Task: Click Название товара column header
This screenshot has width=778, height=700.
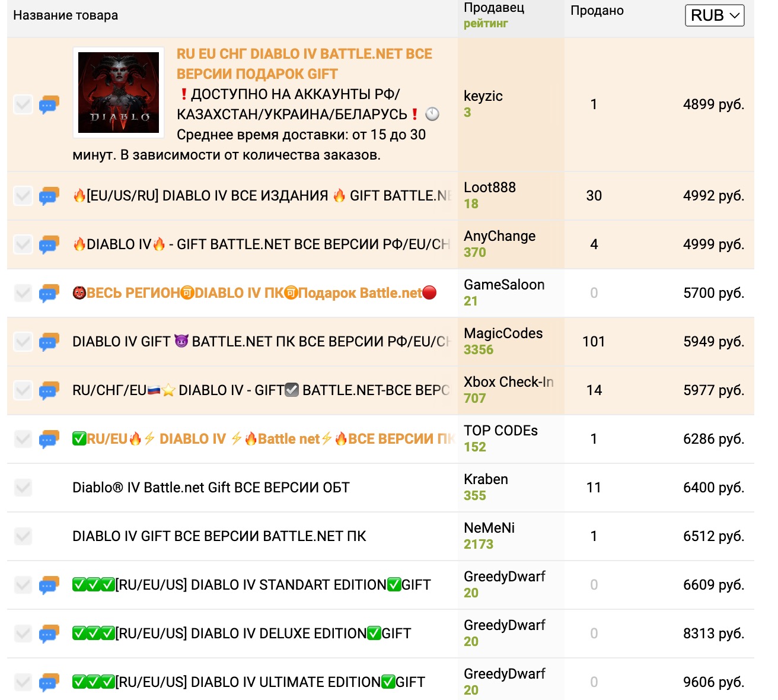Action: (x=65, y=15)
